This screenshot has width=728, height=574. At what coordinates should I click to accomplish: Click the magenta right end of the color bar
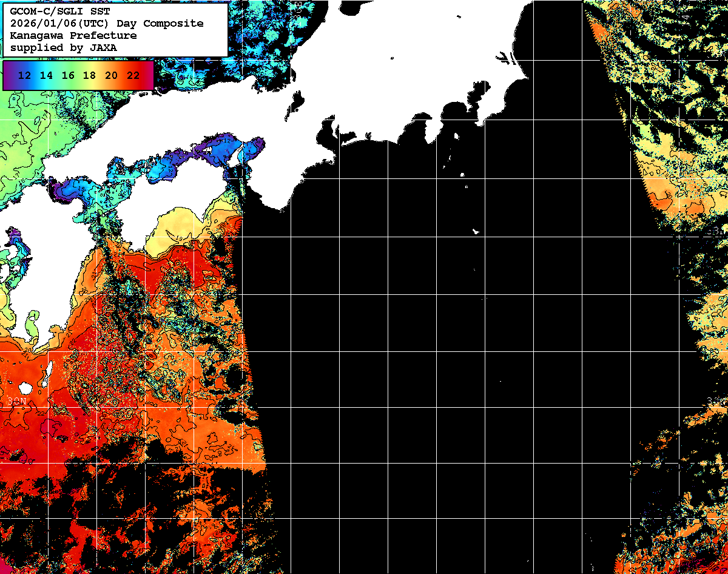click(x=149, y=76)
